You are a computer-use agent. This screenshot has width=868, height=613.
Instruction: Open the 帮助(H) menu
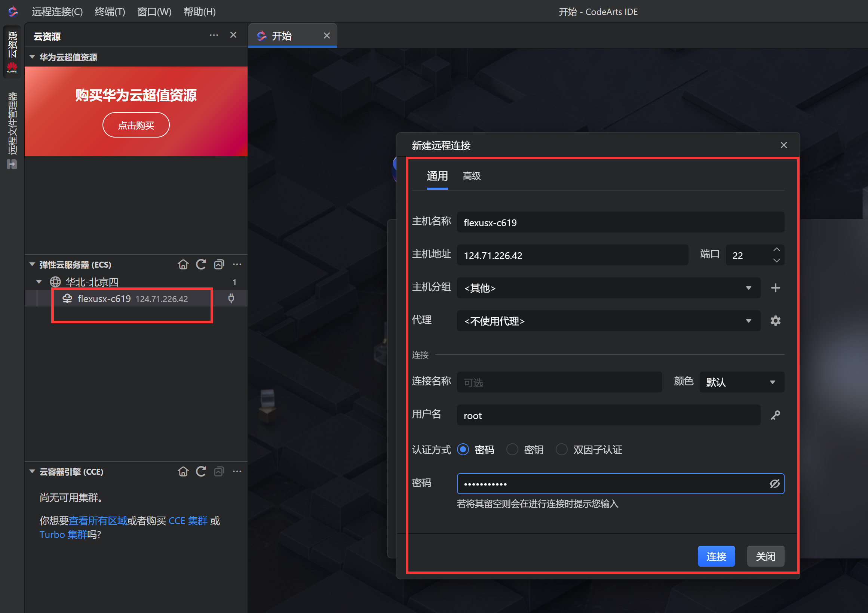pos(200,12)
